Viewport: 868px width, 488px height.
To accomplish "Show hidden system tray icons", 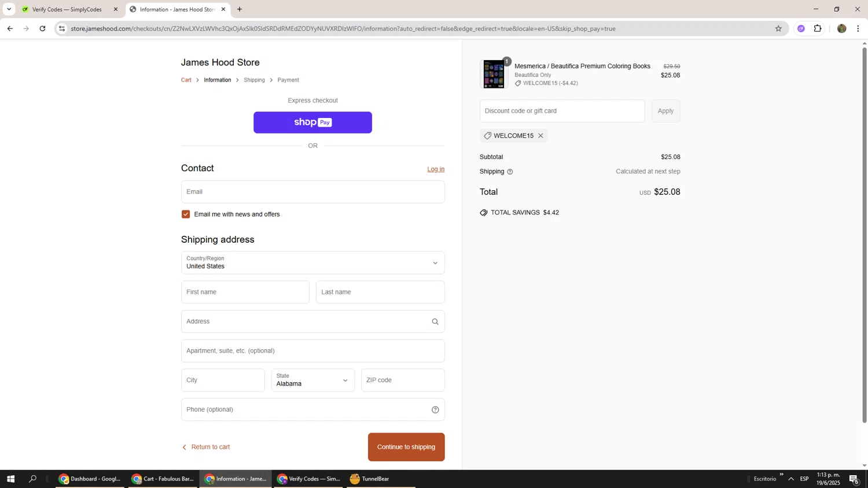I will (791, 479).
